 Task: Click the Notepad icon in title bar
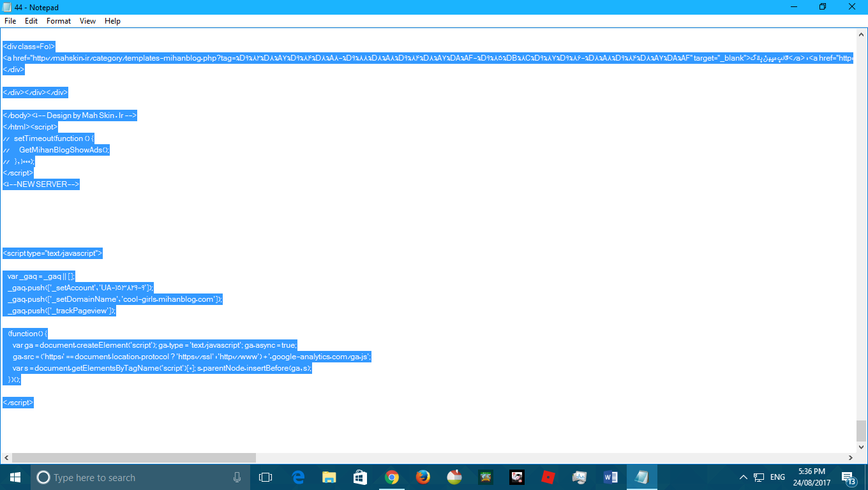[x=6, y=6]
